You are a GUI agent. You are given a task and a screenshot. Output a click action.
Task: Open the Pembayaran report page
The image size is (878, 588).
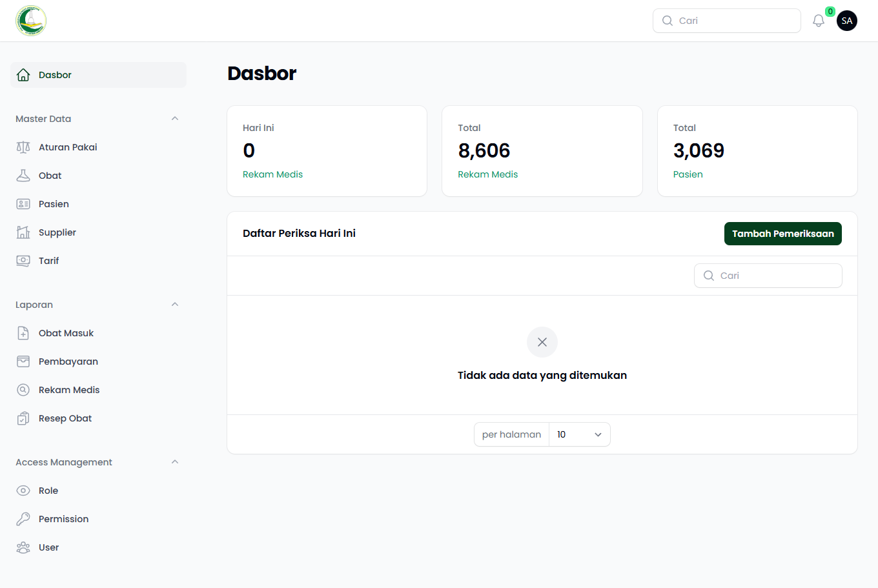[68, 361]
